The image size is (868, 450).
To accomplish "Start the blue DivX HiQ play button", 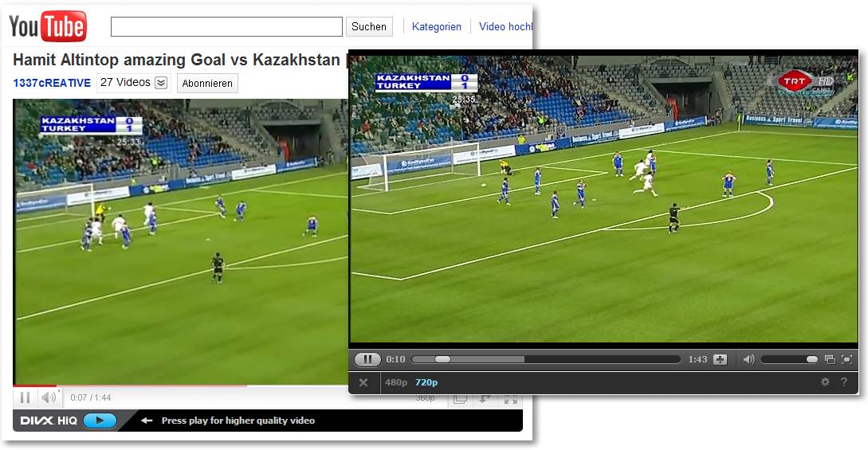I will 100,421.
